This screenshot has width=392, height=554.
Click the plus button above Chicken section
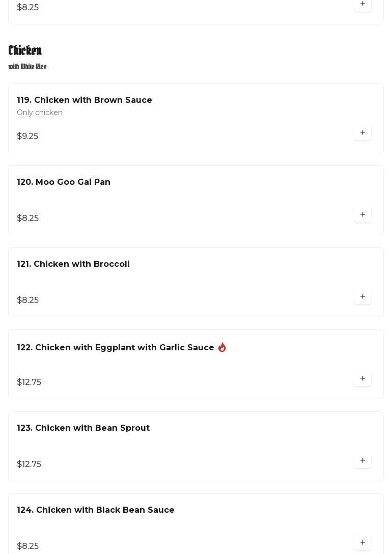362,5
